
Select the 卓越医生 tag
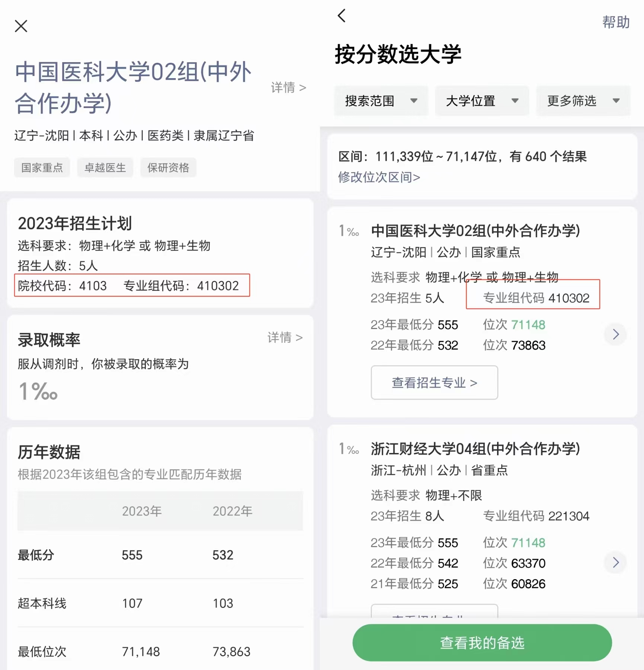point(105,167)
